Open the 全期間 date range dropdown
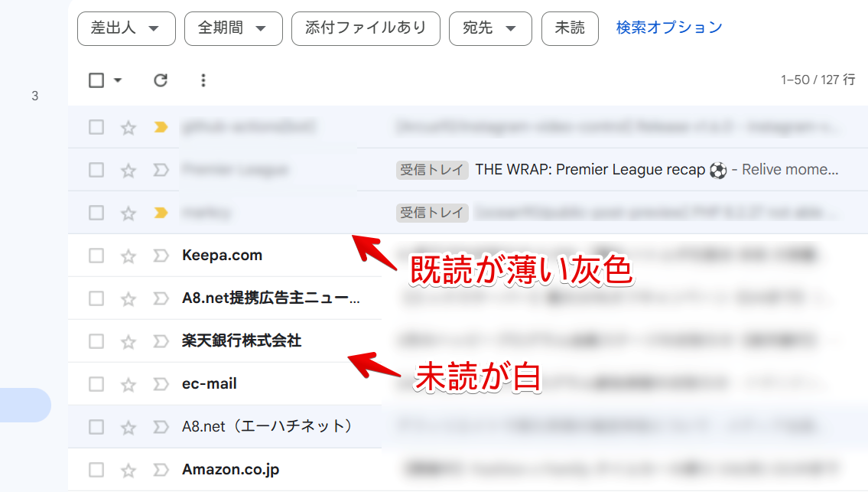Screen dimensions: 868x492 point(233,28)
